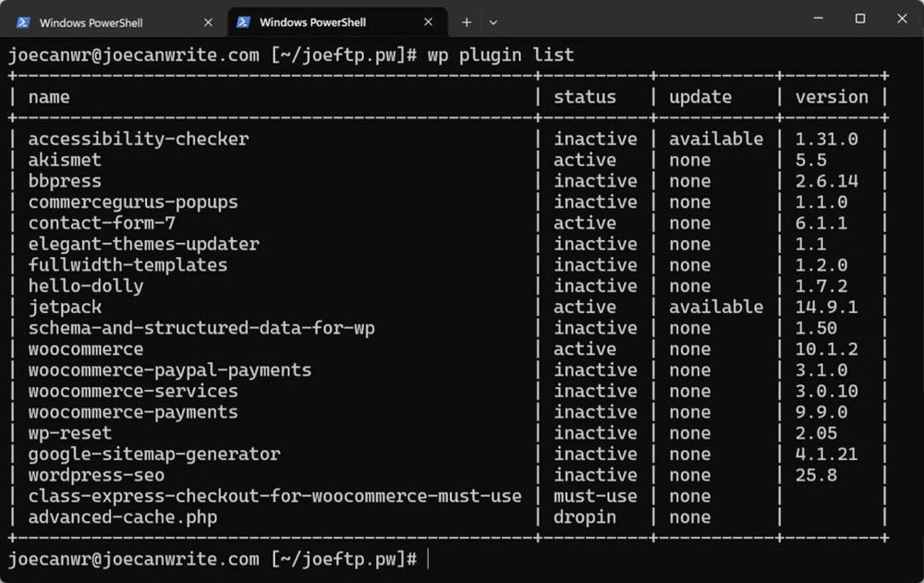Click the 'jetpack' plugin name in output
Viewport: 924px width, 583px height.
pos(64,306)
